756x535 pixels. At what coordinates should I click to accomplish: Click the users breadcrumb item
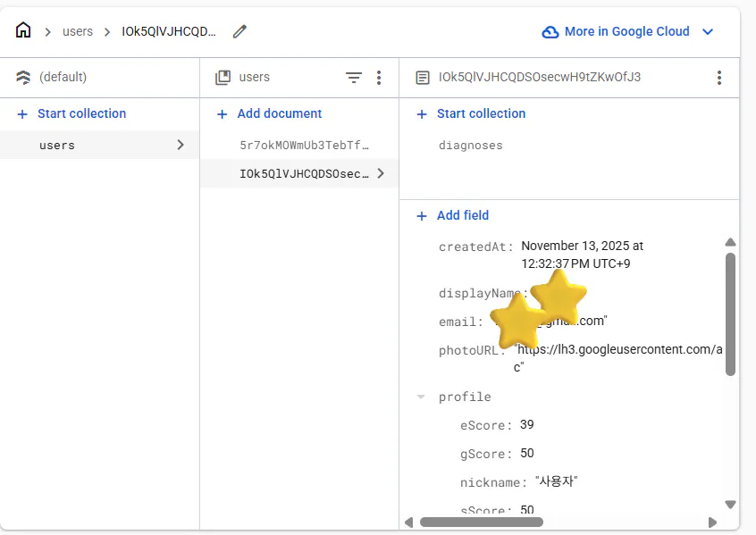78,31
